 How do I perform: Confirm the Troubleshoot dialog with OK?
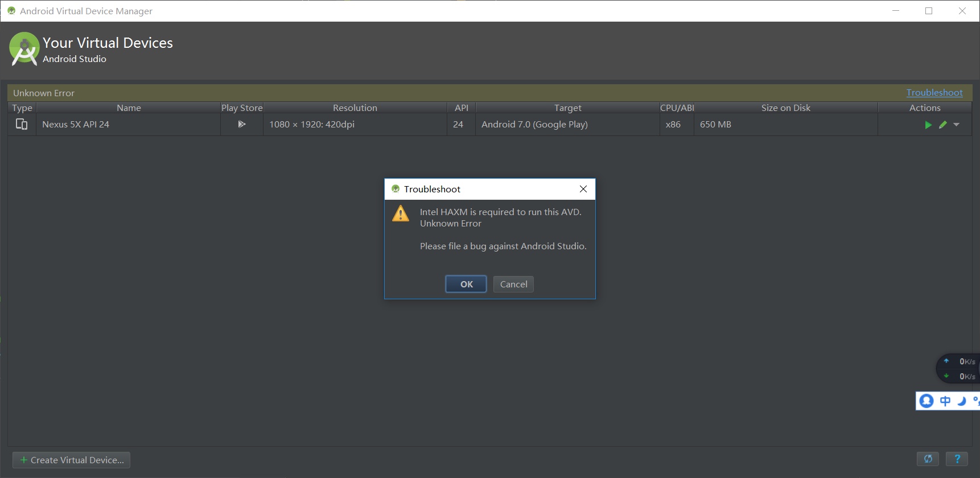click(466, 284)
